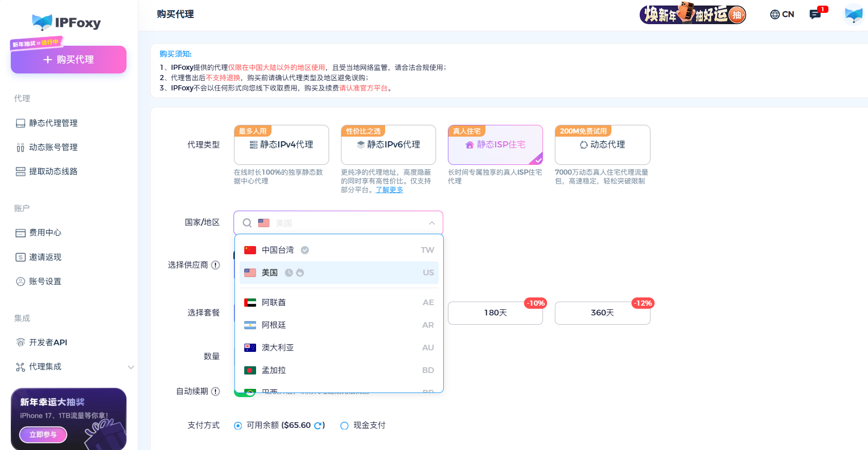
Task: Click the 购买代理 purple button
Action: pos(68,60)
